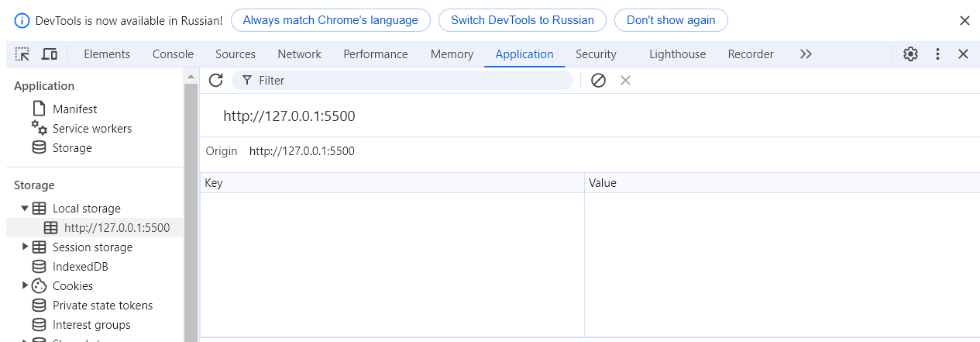This screenshot has width=980, height=342.
Task: Click the delete selected entry X icon
Action: tap(625, 80)
